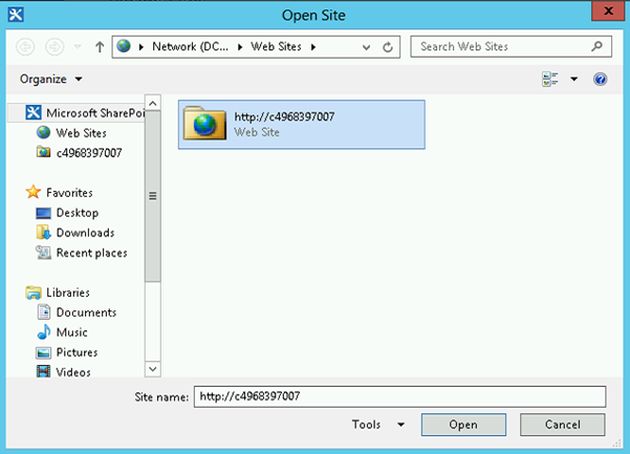Click the search magnifier icon

click(x=597, y=47)
